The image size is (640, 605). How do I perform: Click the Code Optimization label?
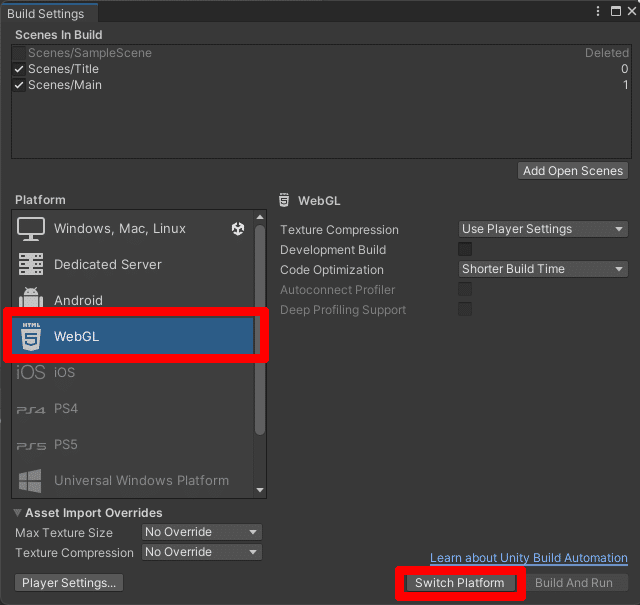pos(332,269)
